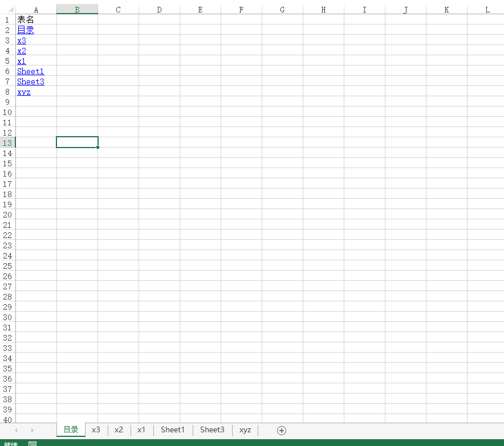Select column I header
504x446 pixels.
tap(364, 10)
